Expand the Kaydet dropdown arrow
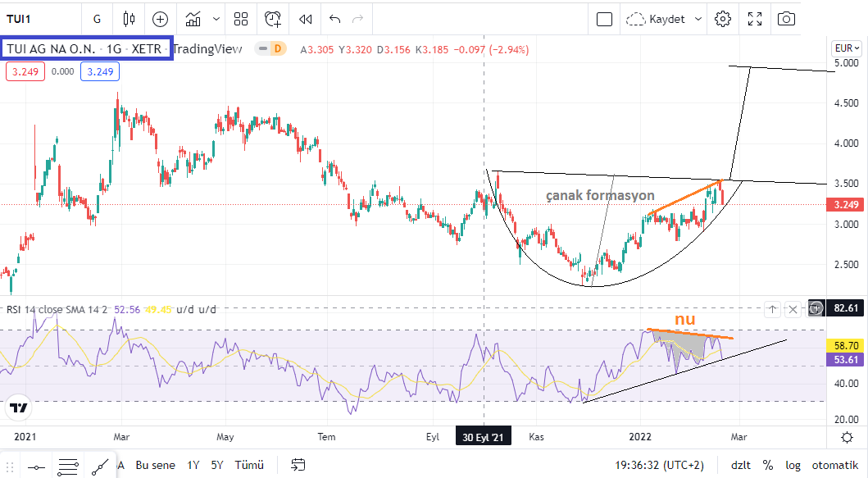 [x=698, y=20]
